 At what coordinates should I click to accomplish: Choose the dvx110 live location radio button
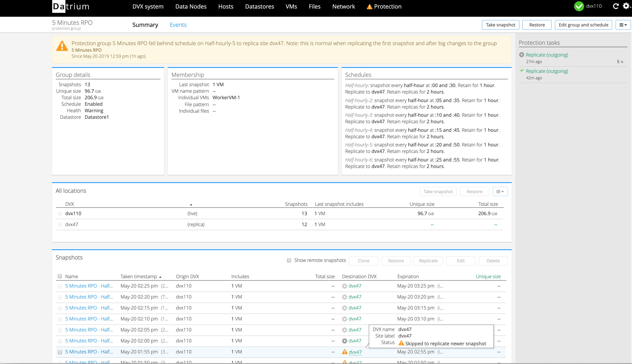(60, 214)
